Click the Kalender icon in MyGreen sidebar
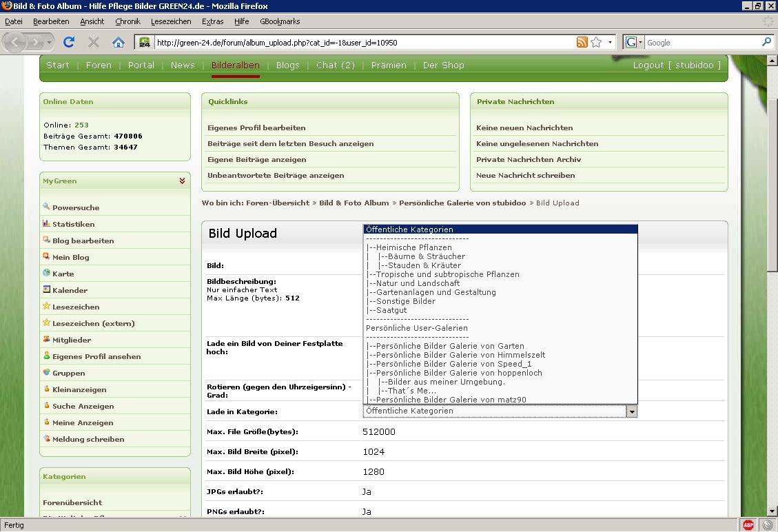The image size is (778, 532). [46, 289]
